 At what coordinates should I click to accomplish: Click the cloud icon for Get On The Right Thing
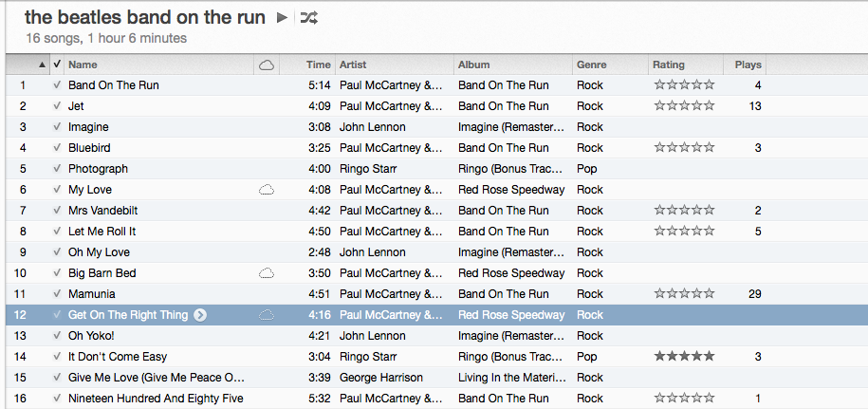point(267,315)
